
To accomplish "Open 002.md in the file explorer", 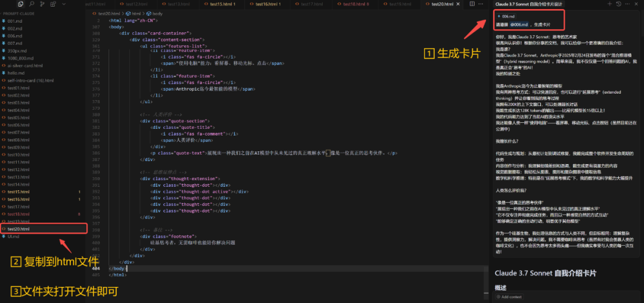I will 43,28.
